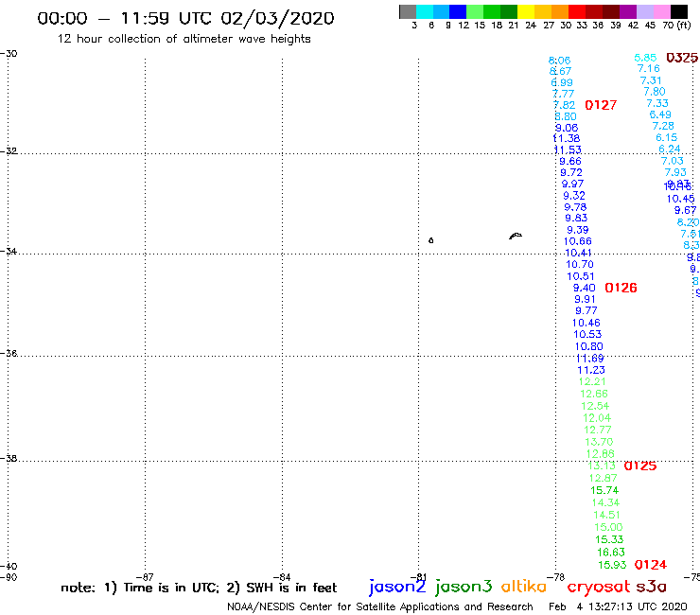Click the wave height value 15.93
Image resolution: width=700 pixels, height=615 pixels.
click(612, 565)
